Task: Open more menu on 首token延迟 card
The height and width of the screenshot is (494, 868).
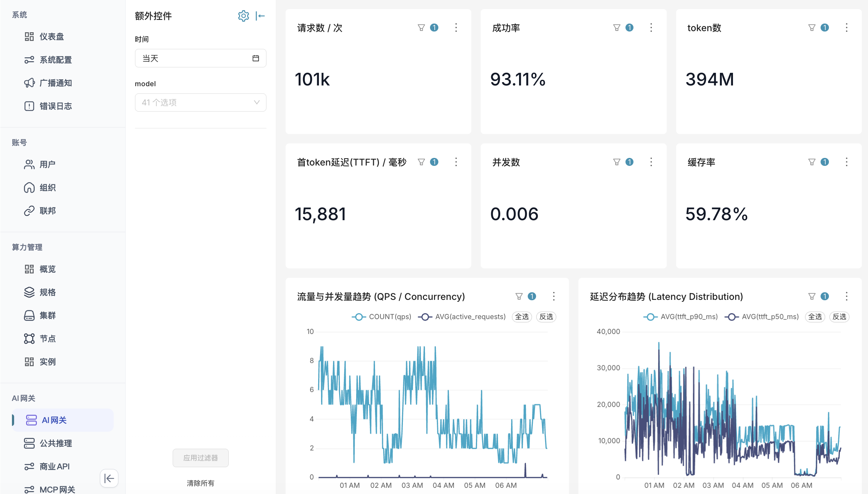Action: tap(456, 162)
